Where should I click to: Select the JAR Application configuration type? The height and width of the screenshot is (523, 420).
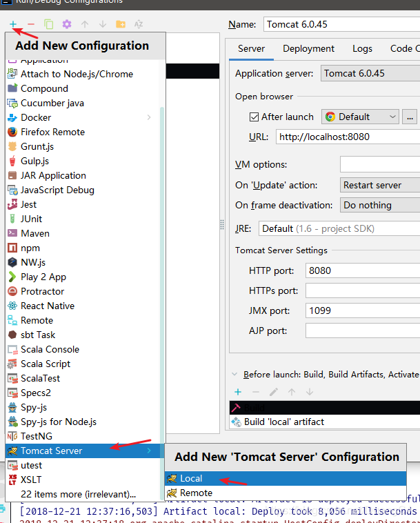[x=83, y=175]
